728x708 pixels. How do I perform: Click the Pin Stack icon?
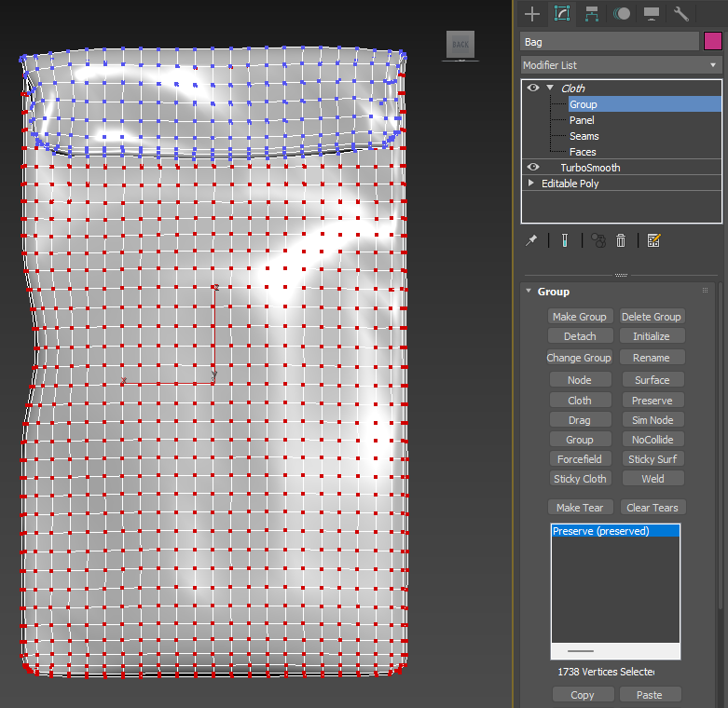click(x=531, y=240)
